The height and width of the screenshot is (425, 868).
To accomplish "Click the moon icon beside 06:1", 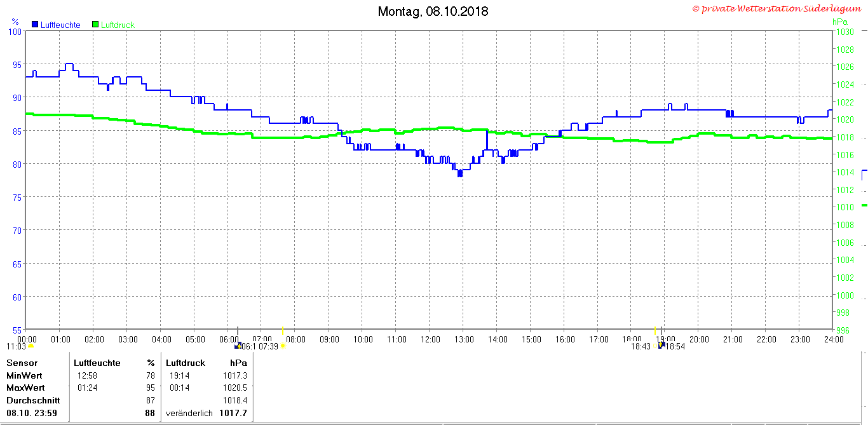I will tap(238, 346).
